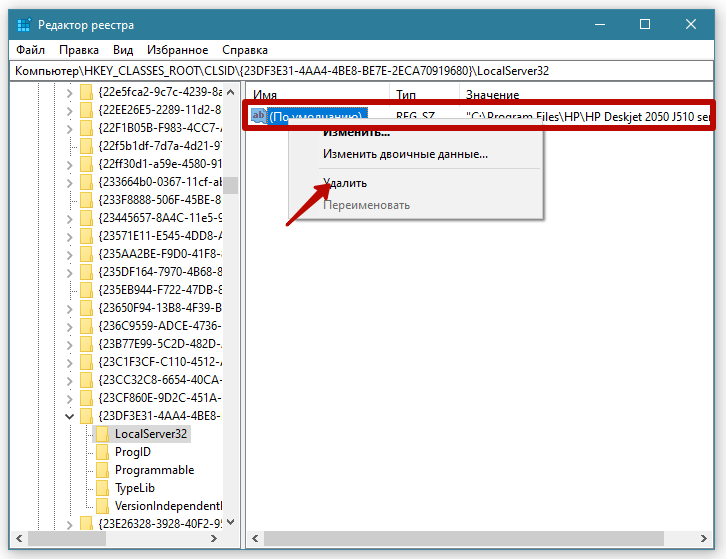Expand the {22e5fca2-9c7c-4239 tree node
This screenshot has width=726, height=559.
(69, 92)
